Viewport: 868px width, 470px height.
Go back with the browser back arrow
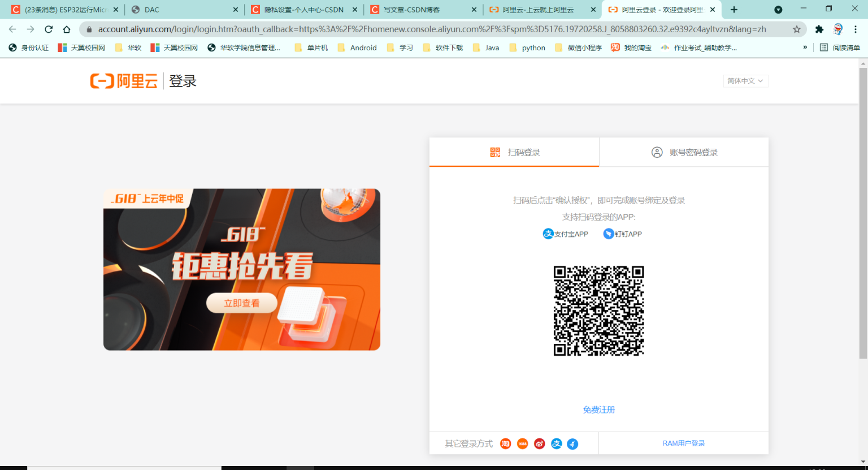(12, 29)
